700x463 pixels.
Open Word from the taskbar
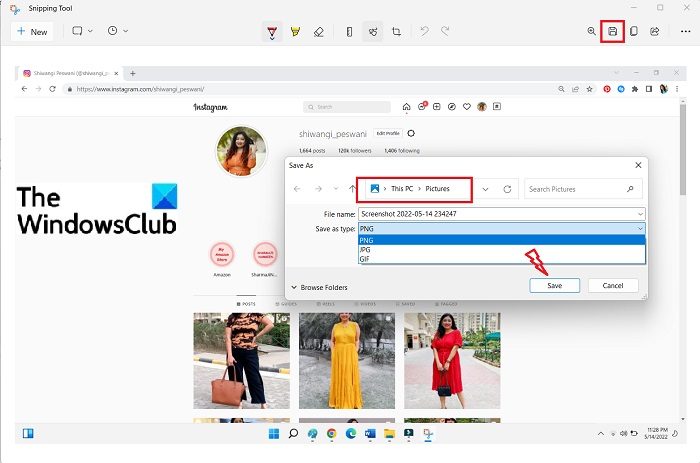pyautogui.click(x=370, y=434)
